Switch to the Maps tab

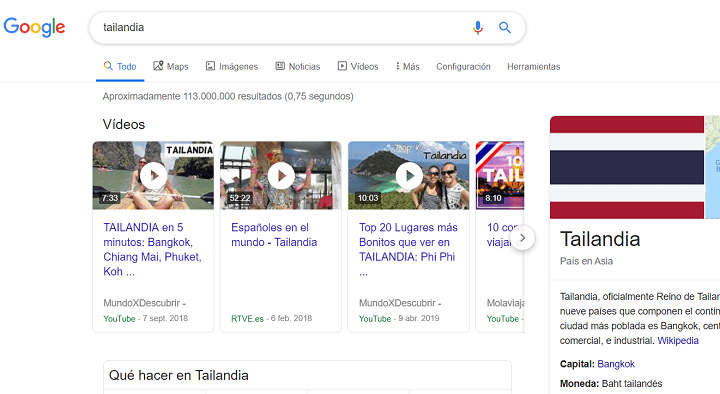[x=171, y=67]
